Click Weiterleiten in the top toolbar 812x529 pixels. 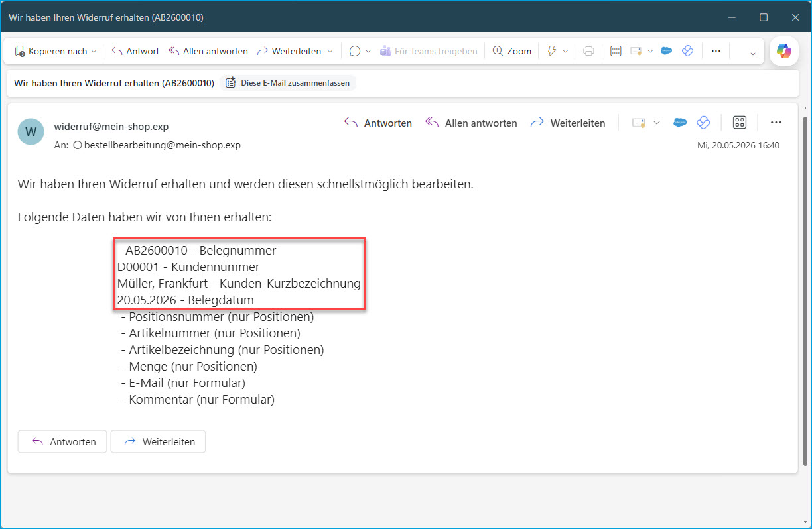pyautogui.click(x=289, y=51)
